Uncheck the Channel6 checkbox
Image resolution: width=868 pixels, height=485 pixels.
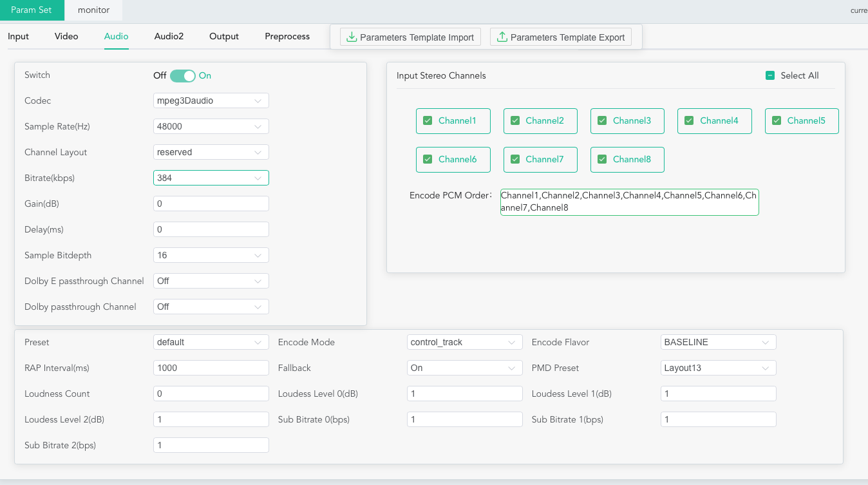click(428, 159)
